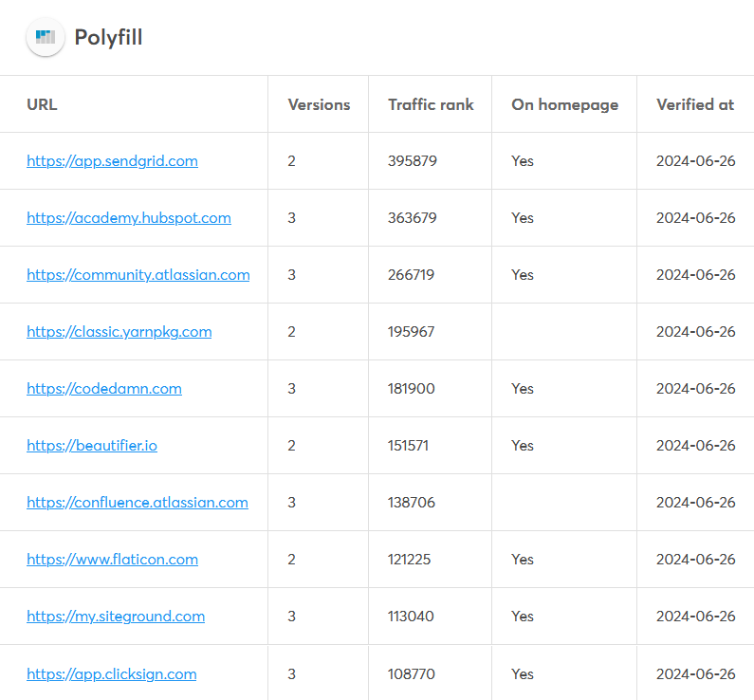Click verified date in confluence row
This screenshot has width=754, height=700.
click(x=696, y=503)
